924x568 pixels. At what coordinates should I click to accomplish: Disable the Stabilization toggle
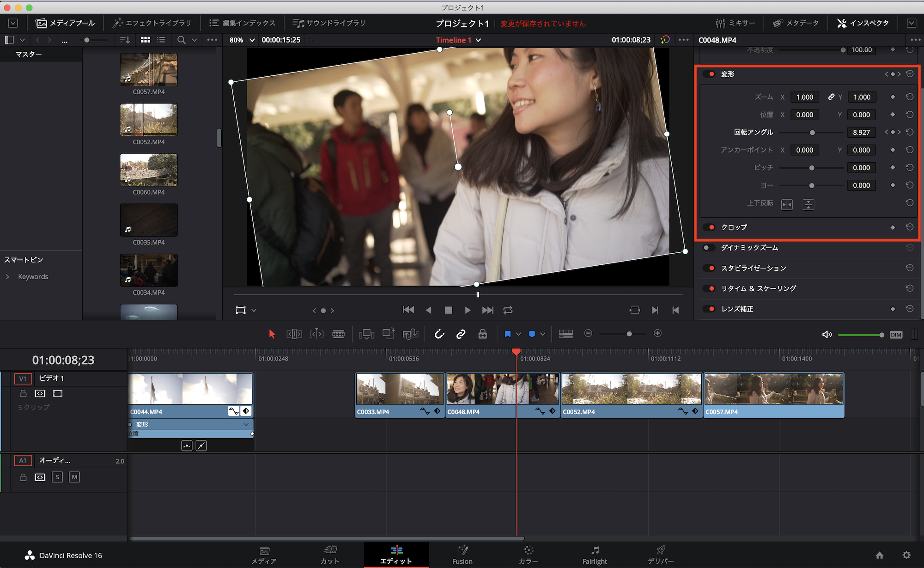(710, 268)
